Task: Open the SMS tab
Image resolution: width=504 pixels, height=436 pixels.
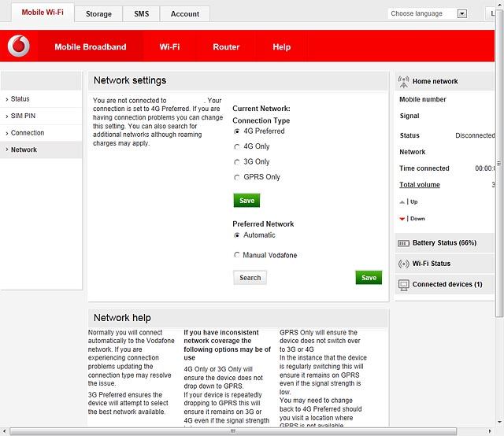Action: [142, 14]
